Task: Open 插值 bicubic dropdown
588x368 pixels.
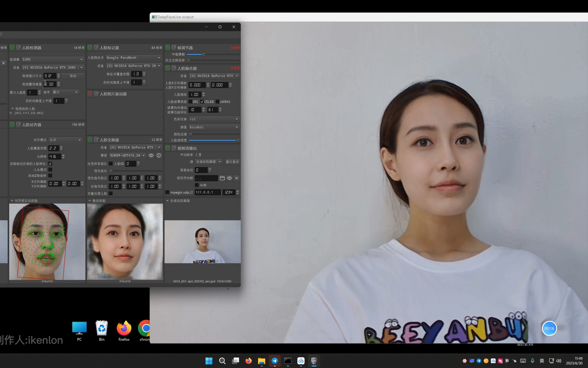Action: [x=214, y=127]
